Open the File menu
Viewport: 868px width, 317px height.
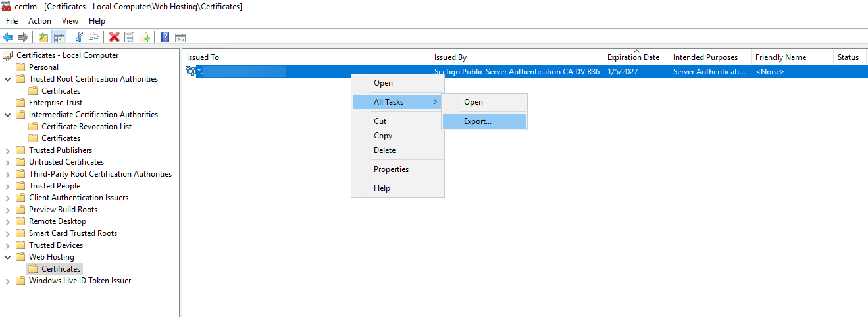pyautogui.click(x=12, y=21)
